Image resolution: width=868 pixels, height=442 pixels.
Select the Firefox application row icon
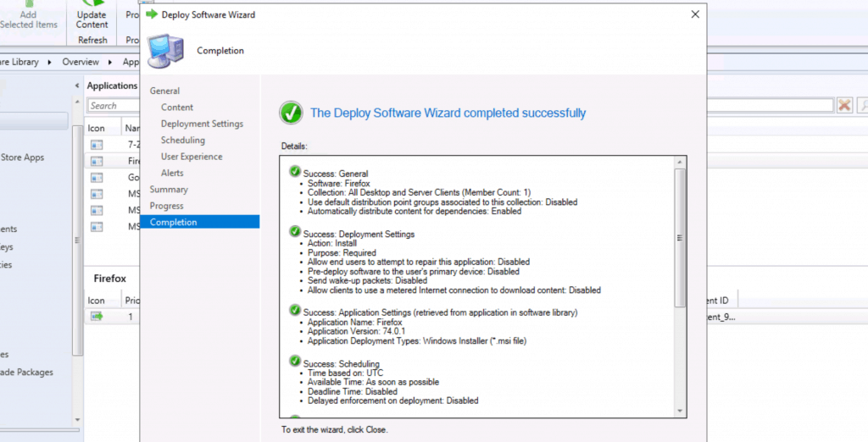click(97, 162)
